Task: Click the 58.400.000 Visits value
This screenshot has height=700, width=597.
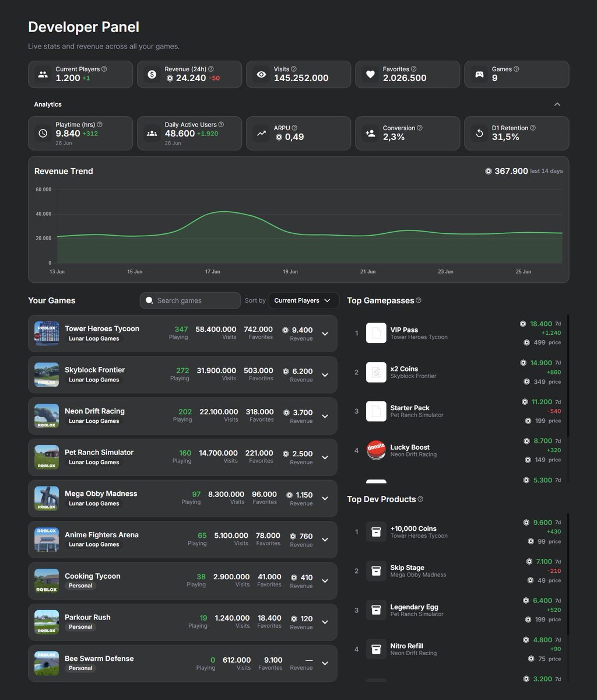Action: [216, 330]
